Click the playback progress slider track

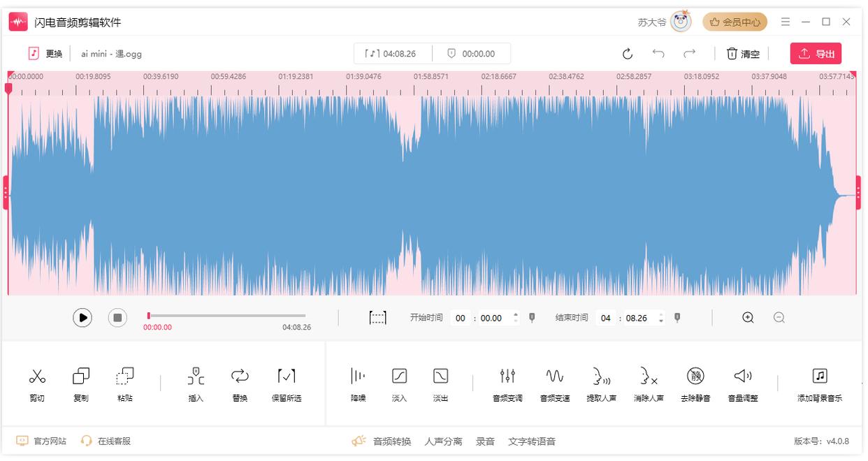227,316
